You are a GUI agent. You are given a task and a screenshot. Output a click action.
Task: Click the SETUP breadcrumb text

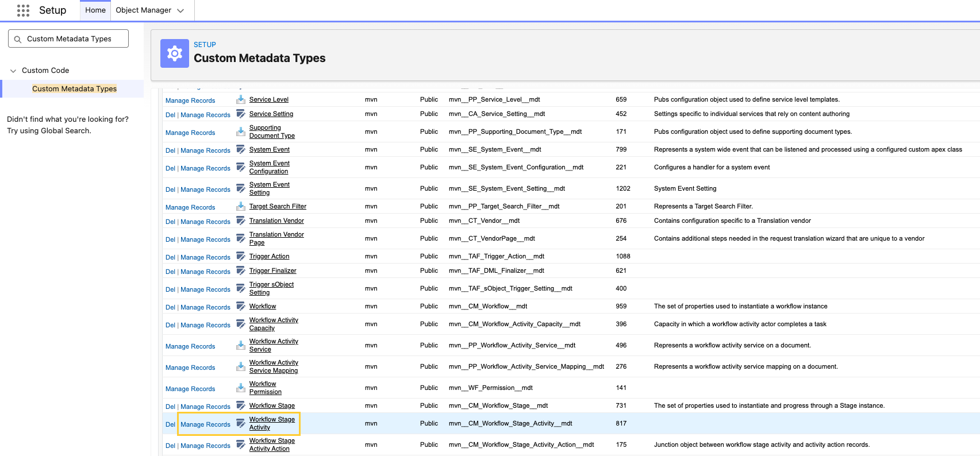click(205, 44)
